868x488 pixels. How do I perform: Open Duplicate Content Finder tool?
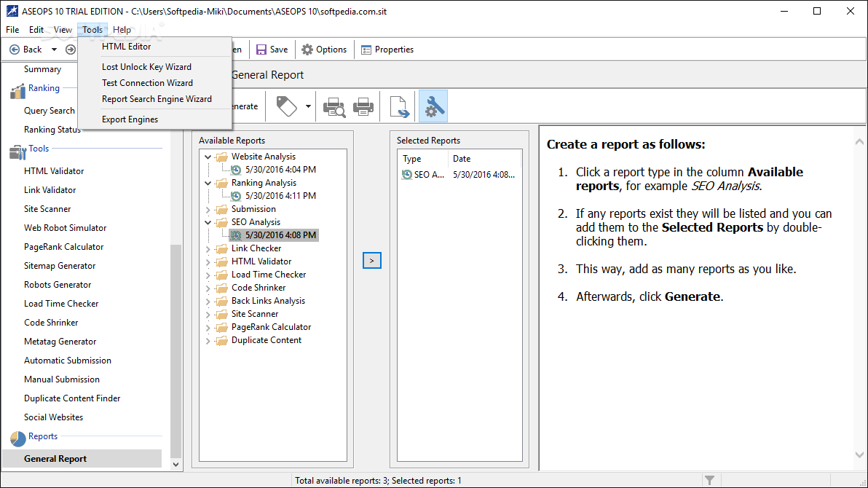[72, 398]
